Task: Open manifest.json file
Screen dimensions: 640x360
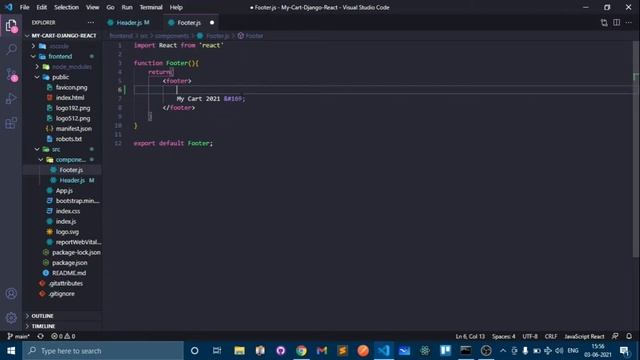Action: tap(73, 129)
